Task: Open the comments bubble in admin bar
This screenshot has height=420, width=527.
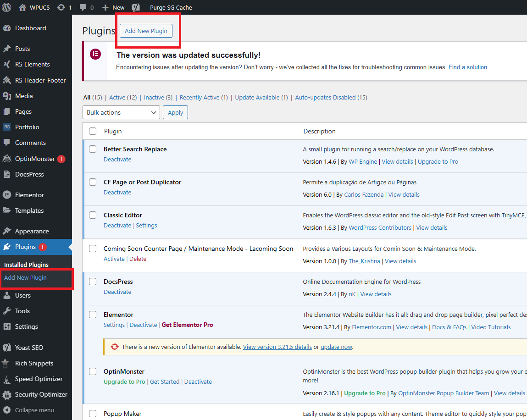Action: tap(83, 7)
